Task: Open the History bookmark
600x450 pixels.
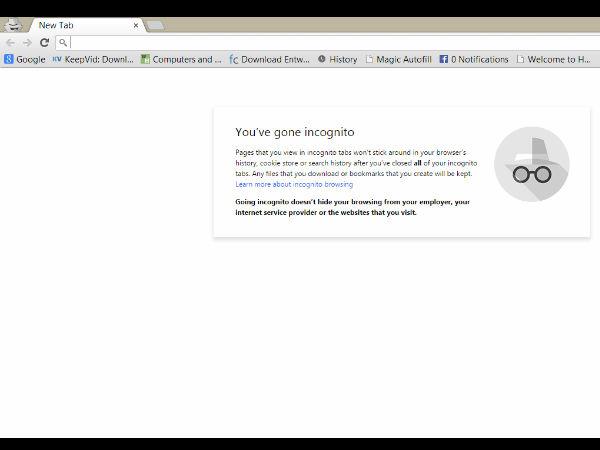Action: click(337, 59)
